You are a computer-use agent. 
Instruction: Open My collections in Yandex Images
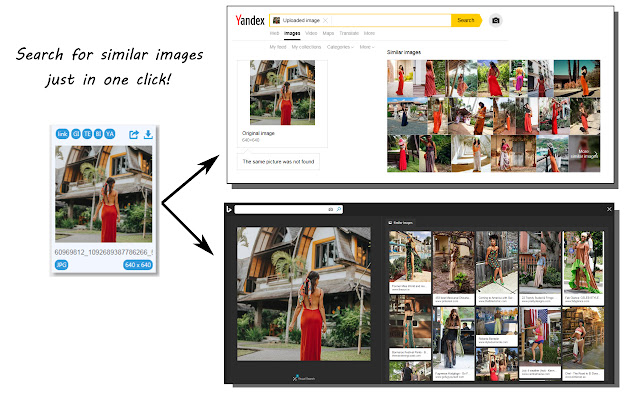coord(306,47)
